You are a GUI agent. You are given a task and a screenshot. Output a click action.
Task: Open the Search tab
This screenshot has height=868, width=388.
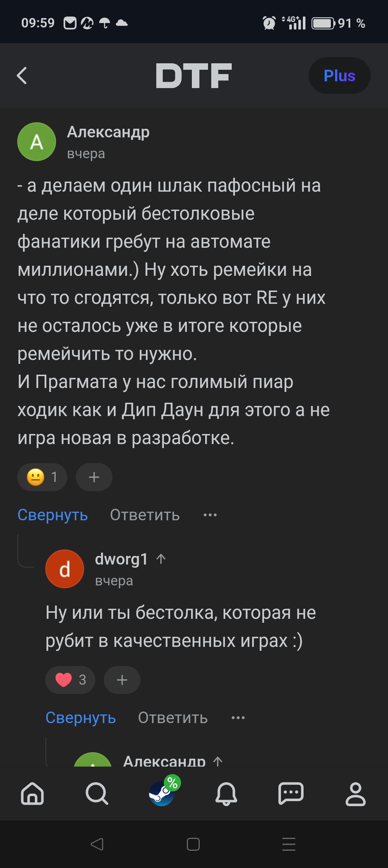click(x=97, y=793)
